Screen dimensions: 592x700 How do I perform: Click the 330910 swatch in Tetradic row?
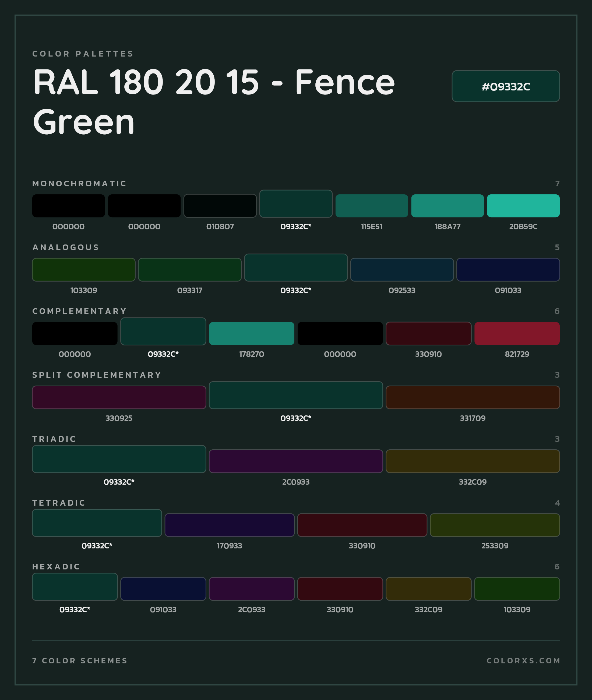click(x=362, y=525)
